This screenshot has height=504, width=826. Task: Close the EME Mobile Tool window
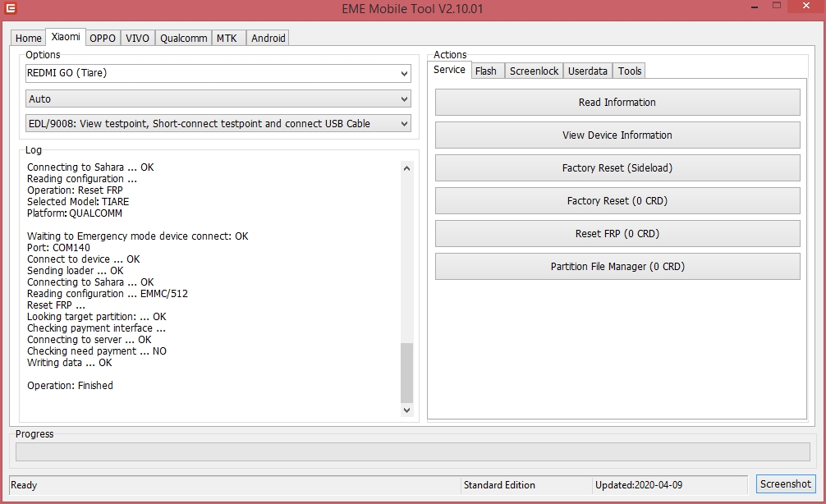[806, 7]
